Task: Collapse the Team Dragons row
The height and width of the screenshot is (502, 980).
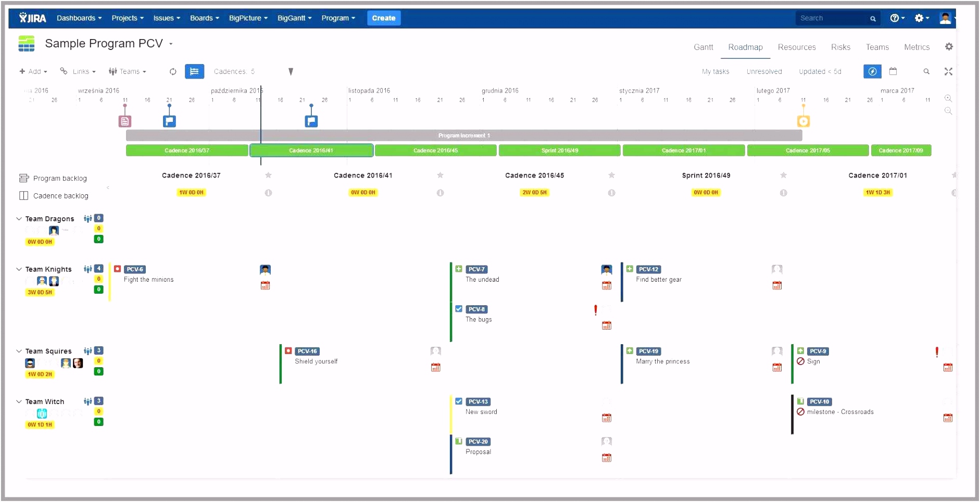Action: click(19, 219)
